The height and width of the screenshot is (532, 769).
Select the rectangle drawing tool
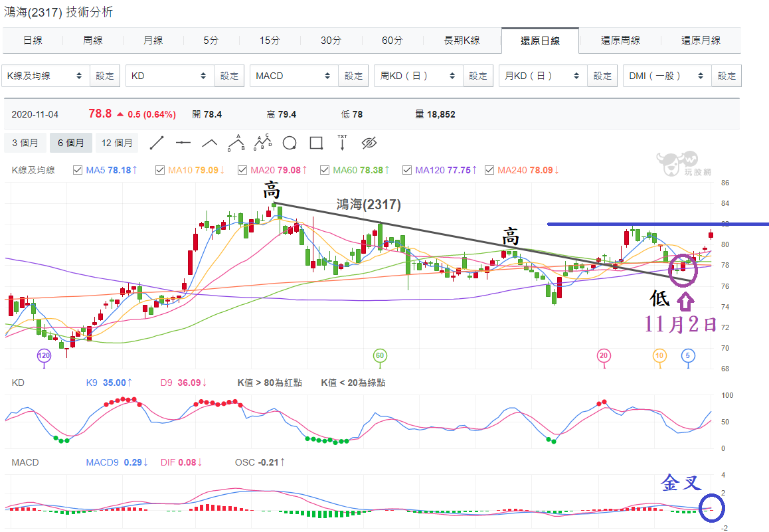click(x=316, y=143)
